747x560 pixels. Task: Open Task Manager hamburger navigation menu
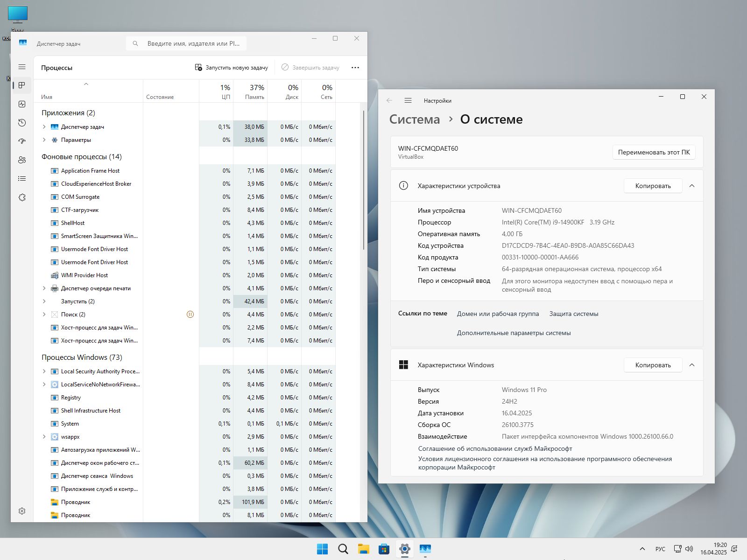coord(22,67)
